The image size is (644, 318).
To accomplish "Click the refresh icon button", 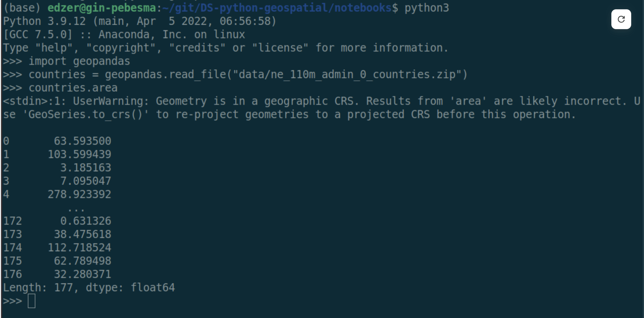I will pos(621,19).
